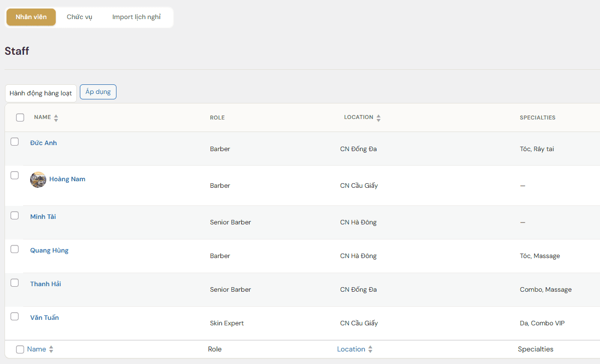
Task: Open the Import lịch nghỉ tab
Action: (137, 17)
